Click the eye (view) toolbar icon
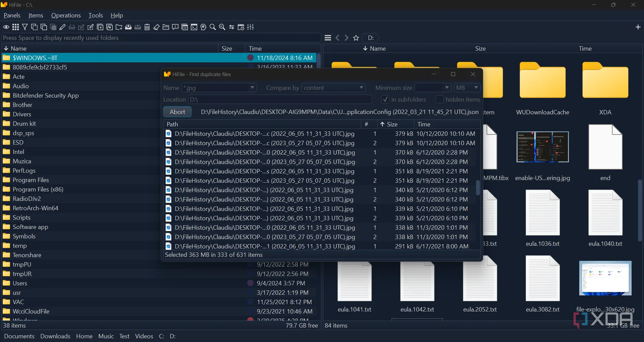The height and width of the screenshot is (342, 644). coord(6,27)
